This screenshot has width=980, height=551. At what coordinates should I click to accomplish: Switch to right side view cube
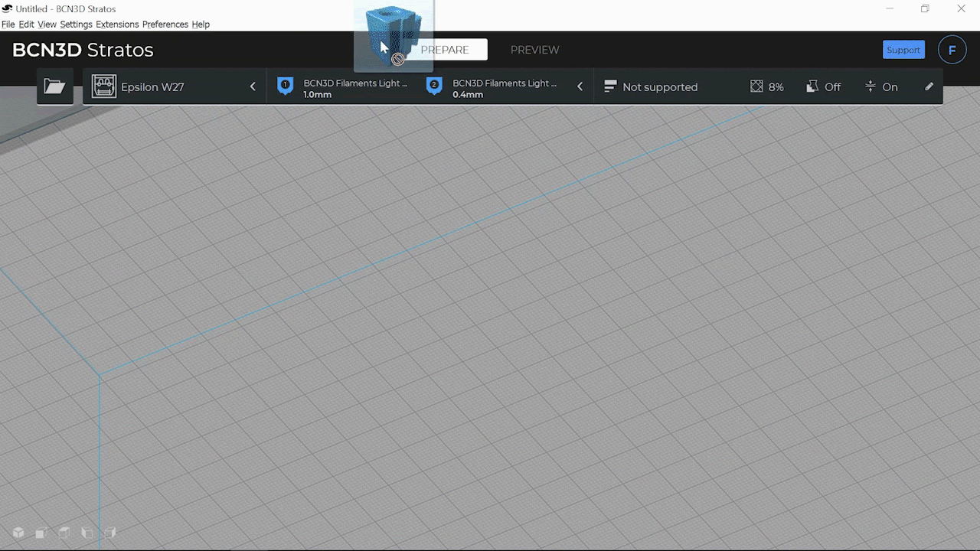pyautogui.click(x=110, y=533)
